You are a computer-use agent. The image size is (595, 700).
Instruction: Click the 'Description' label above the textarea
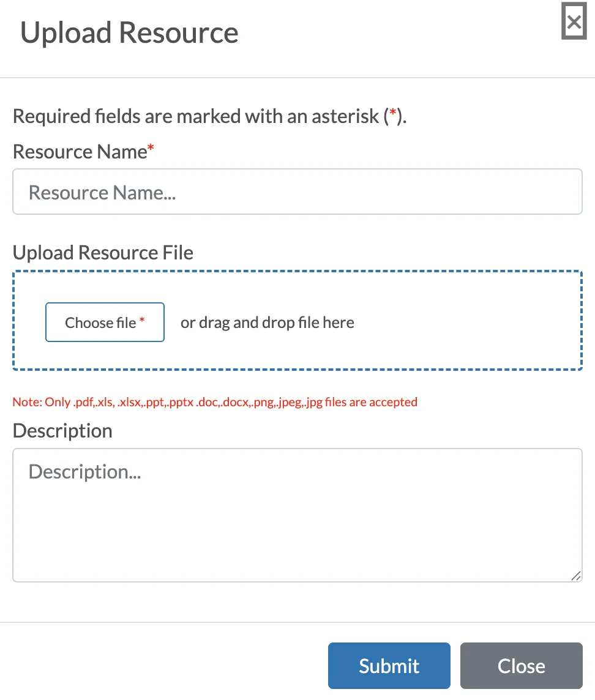(x=62, y=431)
